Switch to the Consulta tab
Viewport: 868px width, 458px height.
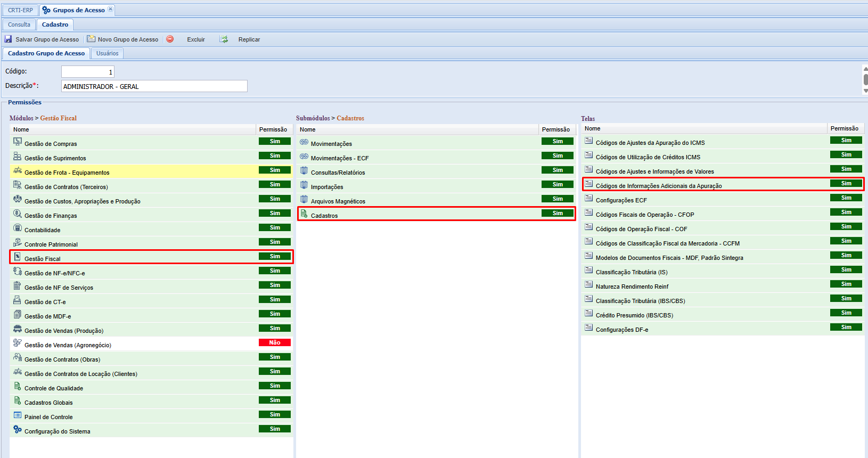pos(19,24)
